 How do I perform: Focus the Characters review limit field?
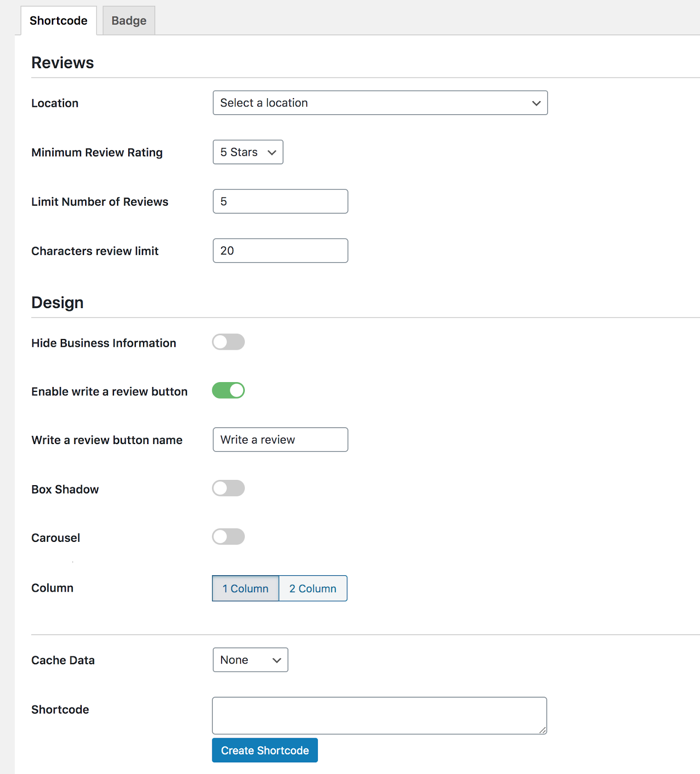(280, 251)
